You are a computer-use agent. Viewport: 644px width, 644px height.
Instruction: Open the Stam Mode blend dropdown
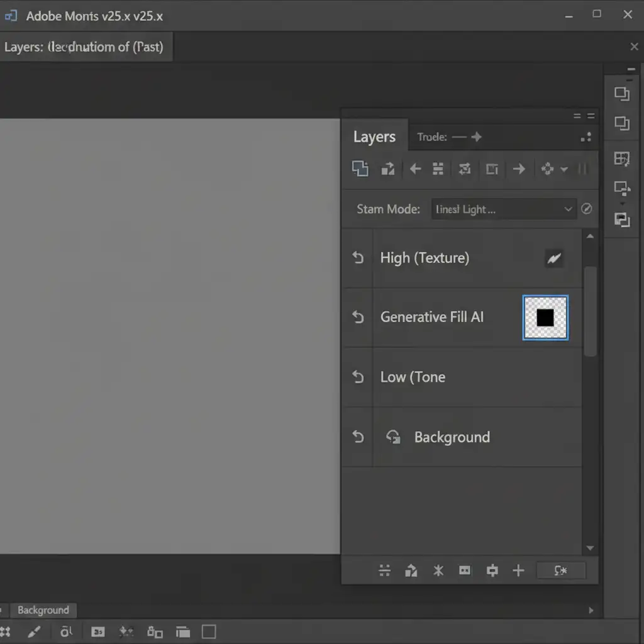tap(503, 209)
